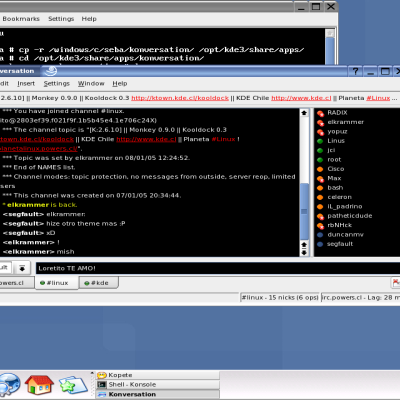Select nick segfault in the nick list
Image resolution: width=400 pixels, height=400 pixels.
[x=340, y=244]
